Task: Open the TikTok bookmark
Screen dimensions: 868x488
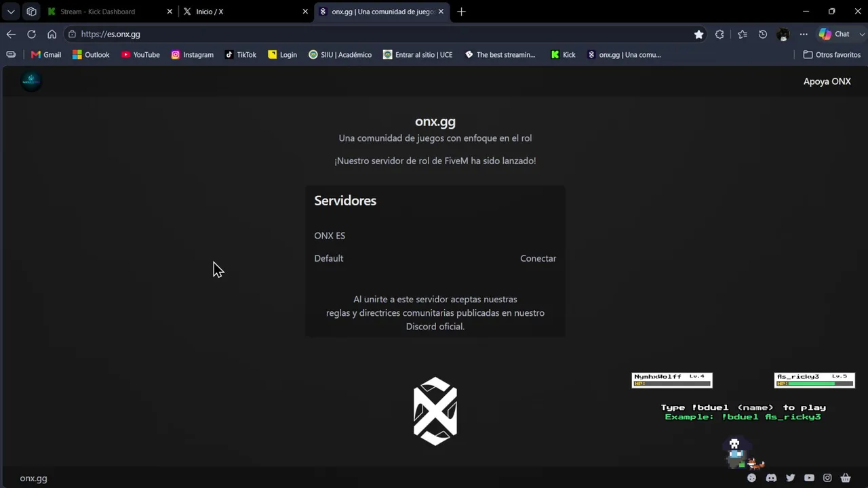Action: pyautogui.click(x=241, y=55)
